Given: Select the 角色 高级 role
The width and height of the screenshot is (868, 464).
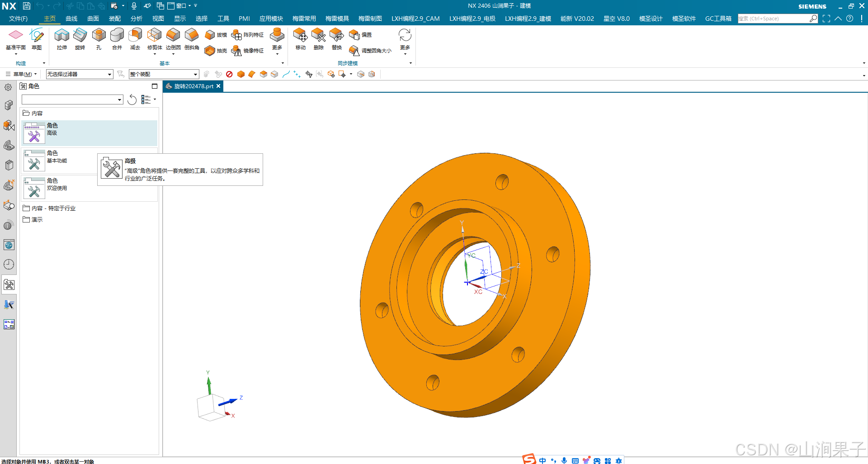Looking at the screenshot, I should tap(90, 133).
